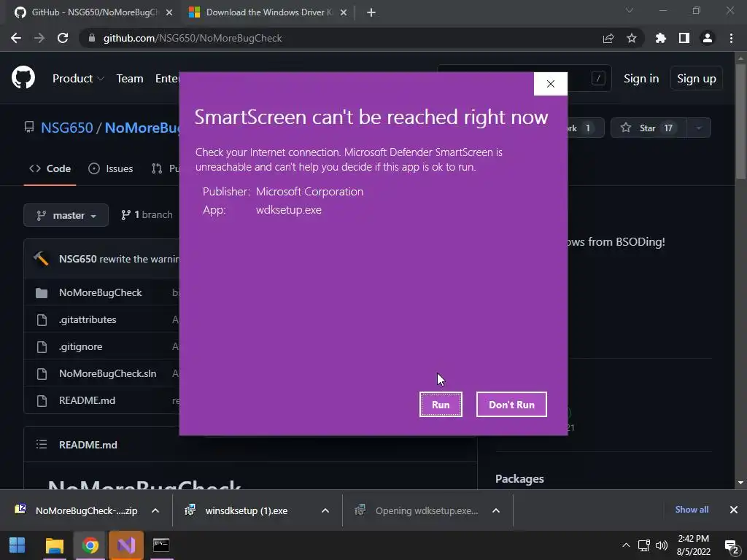Open File Explorer from taskbar
This screenshot has width=747, height=560.
click(x=54, y=545)
